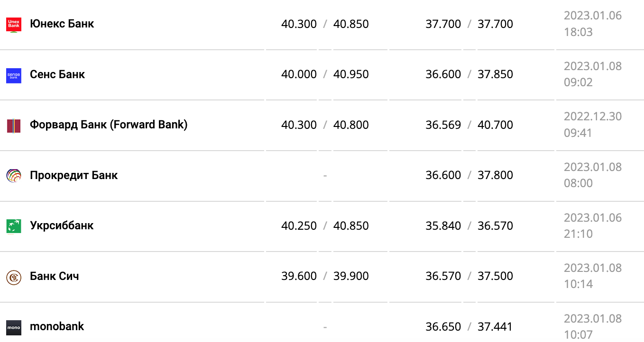Open the monobank name link

[x=57, y=326]
